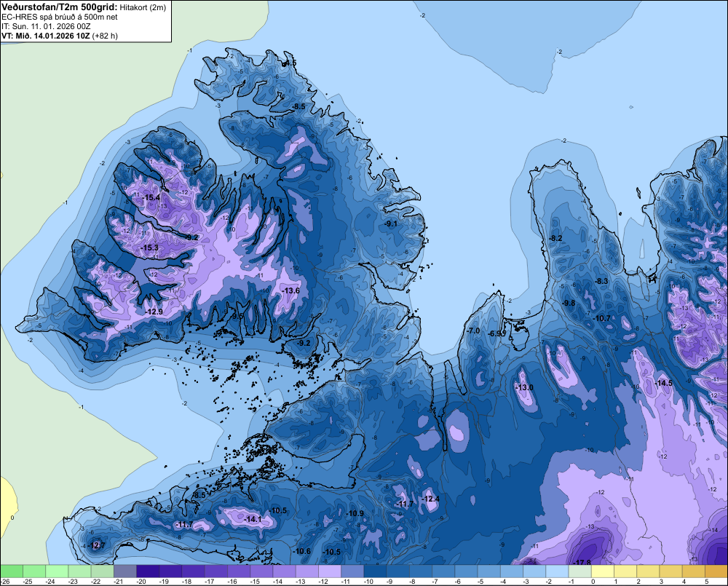This screenshot has height=586, width=728.
Task: Click the -14.5 temperature reading
Action: tap(663, 383)
